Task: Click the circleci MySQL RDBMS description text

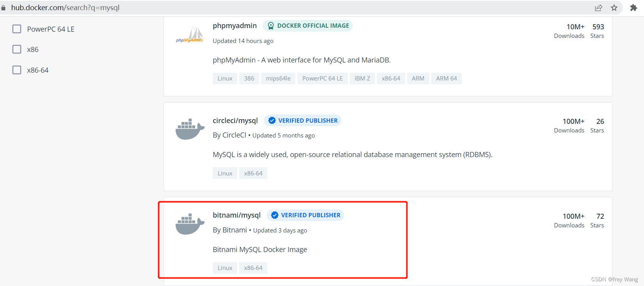Action: (352, 155)
